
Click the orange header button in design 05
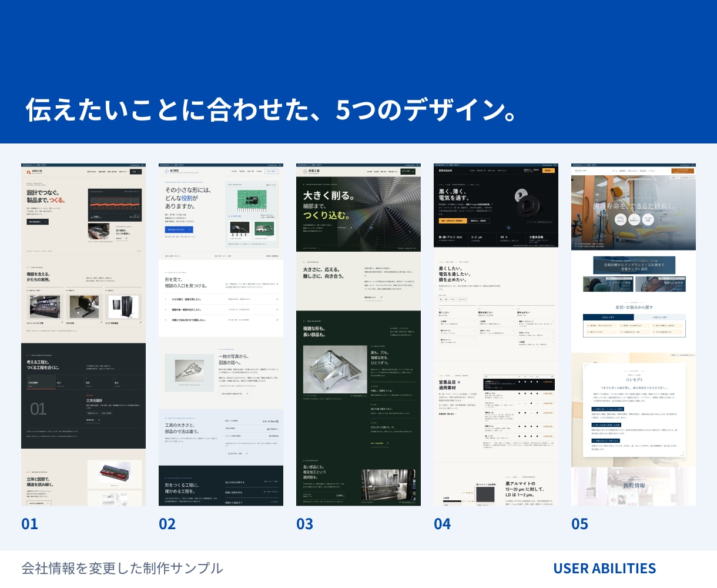pos(682,171)
